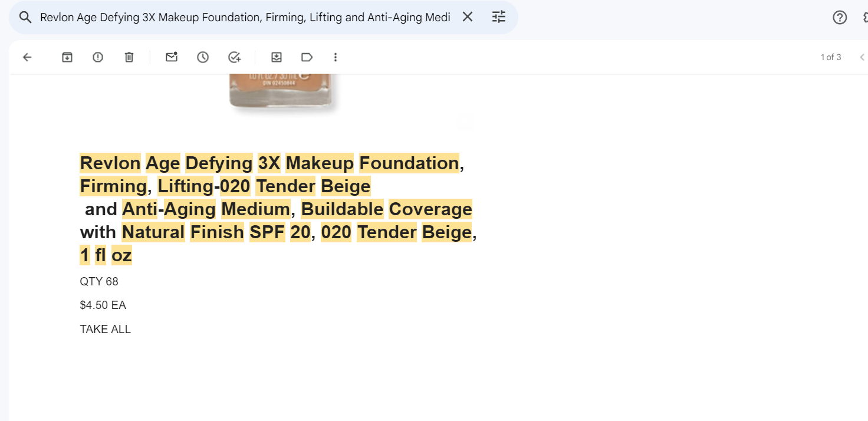The height and width of the screenshot is (421, 868).
Task: Report this email as spam
Action: [x=98, y=57]
